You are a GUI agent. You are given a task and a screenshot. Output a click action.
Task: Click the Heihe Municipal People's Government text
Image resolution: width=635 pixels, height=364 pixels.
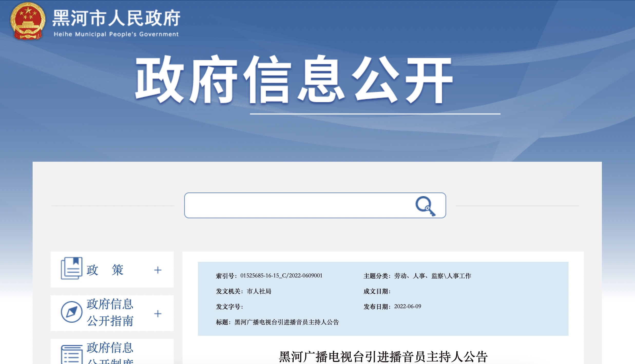click(x=116, y=34)
